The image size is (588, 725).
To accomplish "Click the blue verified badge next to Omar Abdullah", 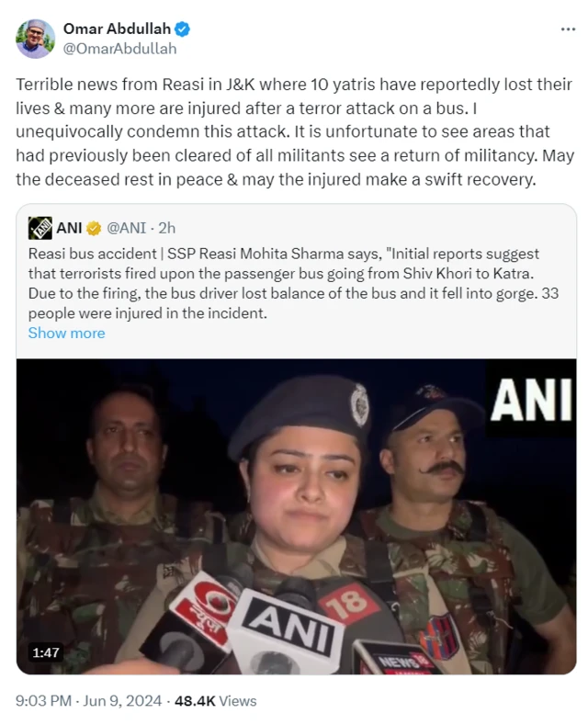I will tap(182, 29).
